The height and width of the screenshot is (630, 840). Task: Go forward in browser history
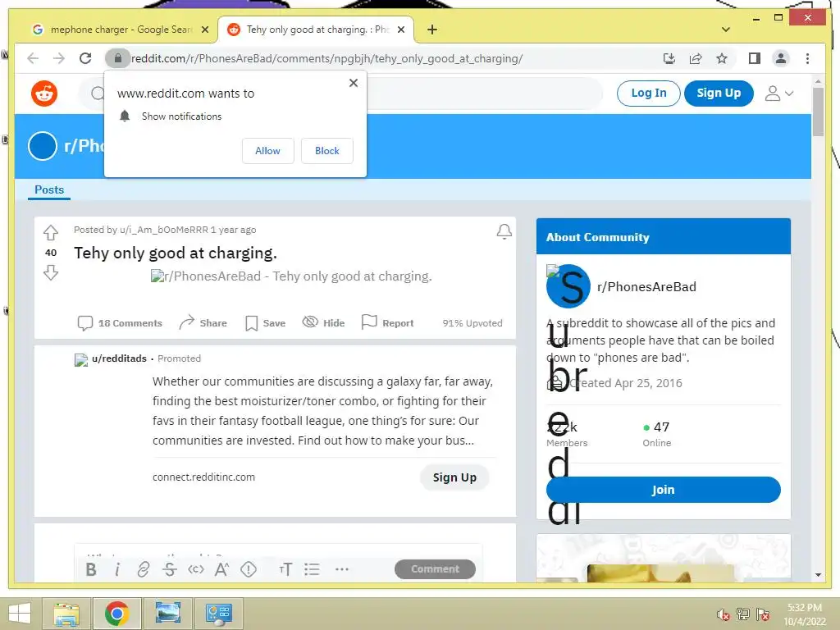pyautogui.click(x=59, y=58)
